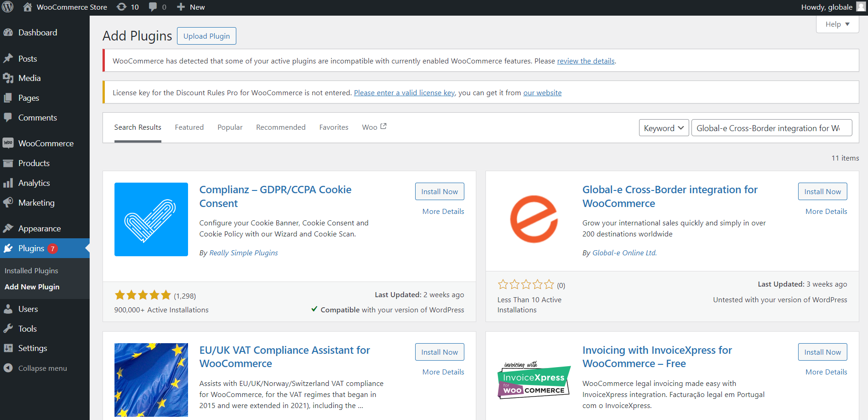Click the WooCommerce Woo icon in sidebar
This screenshot has height=420, width=868.
coord(8,143)
